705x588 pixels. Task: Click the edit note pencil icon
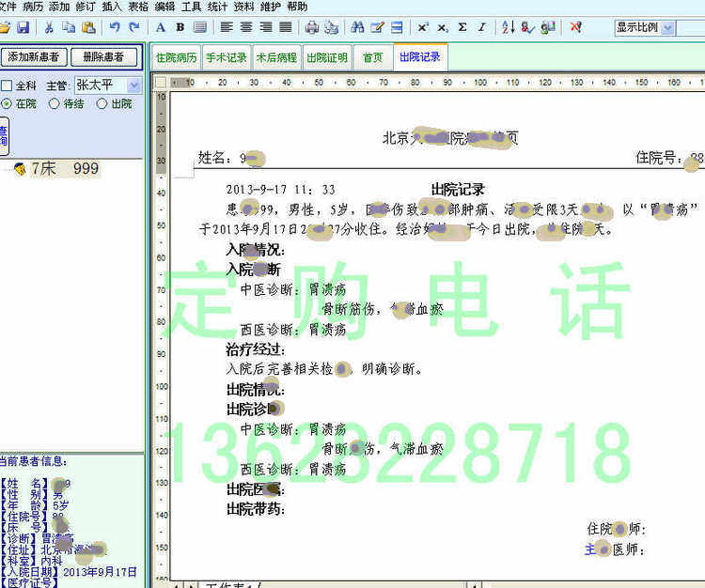377,27
